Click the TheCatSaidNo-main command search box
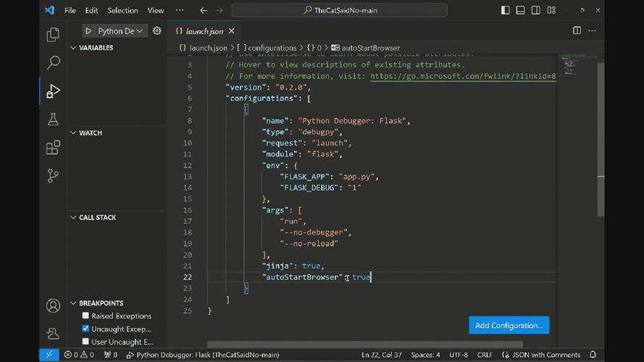Screen dimensions: 644x362 (339, 10)
